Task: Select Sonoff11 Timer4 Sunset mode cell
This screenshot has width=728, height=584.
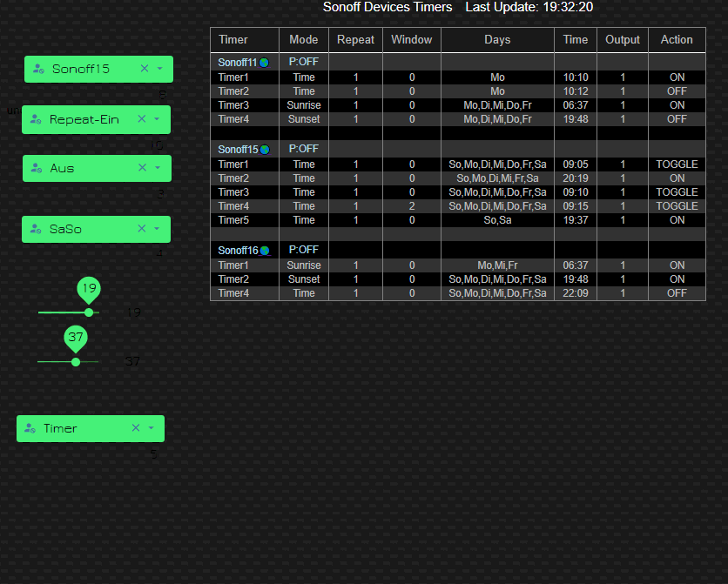Action: pyautogui.click(x=304, y=119)
